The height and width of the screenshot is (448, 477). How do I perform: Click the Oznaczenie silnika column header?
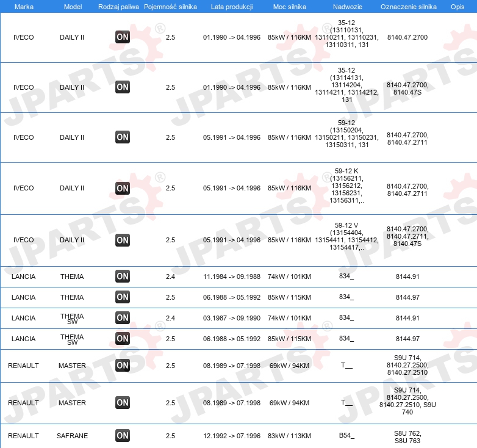[409, 7]
